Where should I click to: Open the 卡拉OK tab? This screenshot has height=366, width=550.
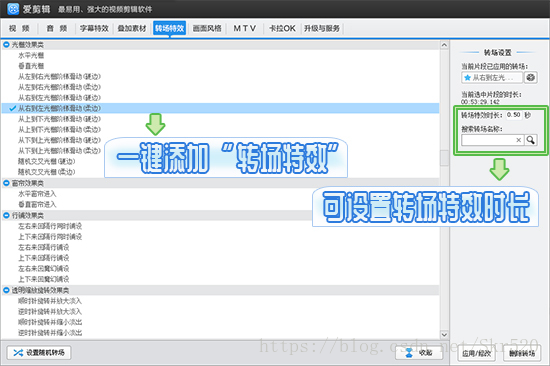[282, 28]
